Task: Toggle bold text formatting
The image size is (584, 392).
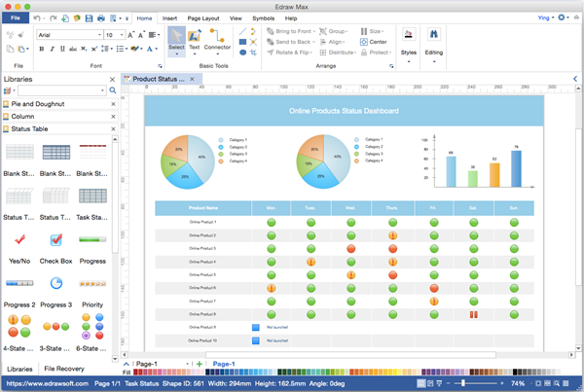Action: coord(42,50)
